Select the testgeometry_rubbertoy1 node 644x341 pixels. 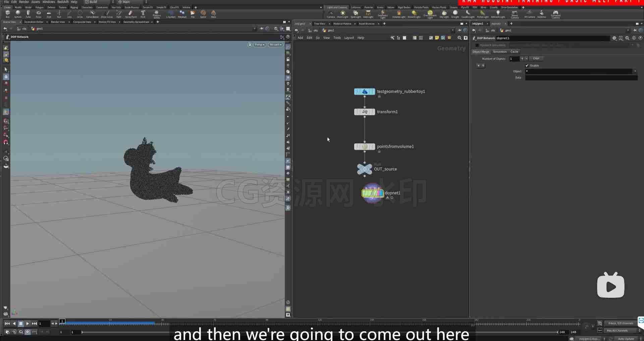365,91
